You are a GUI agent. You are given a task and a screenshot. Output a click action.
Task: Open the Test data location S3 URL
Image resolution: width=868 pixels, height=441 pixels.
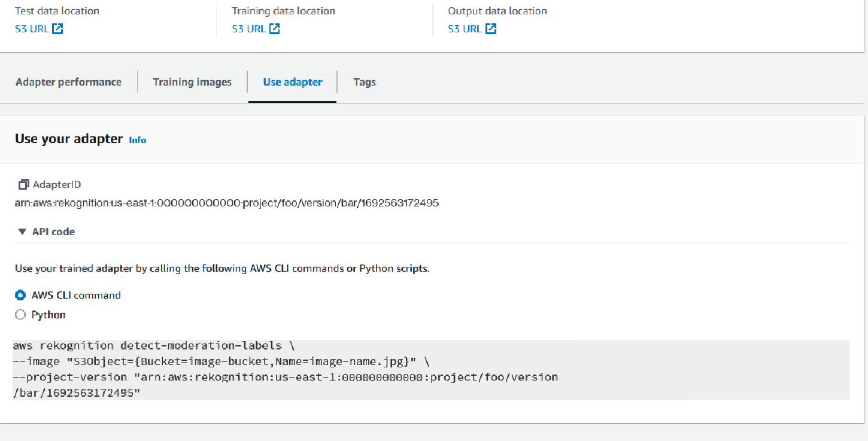(31, 28)
